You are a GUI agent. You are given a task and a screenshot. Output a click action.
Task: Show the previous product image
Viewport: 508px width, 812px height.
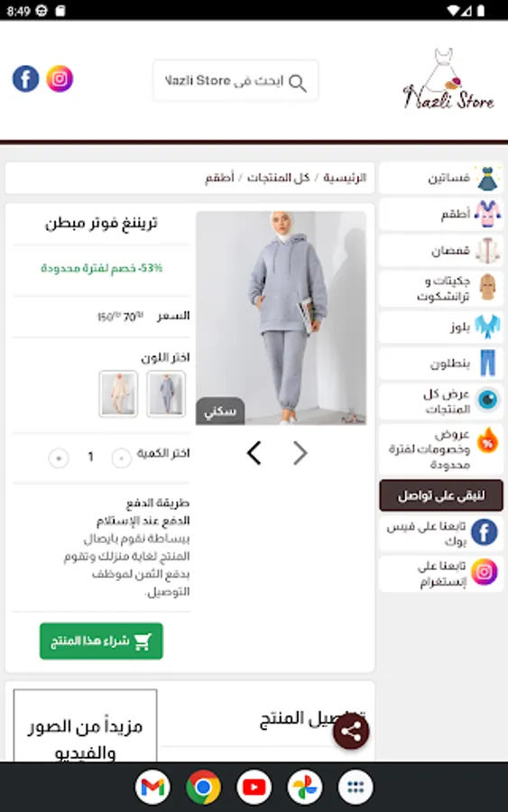pos(254,453)
